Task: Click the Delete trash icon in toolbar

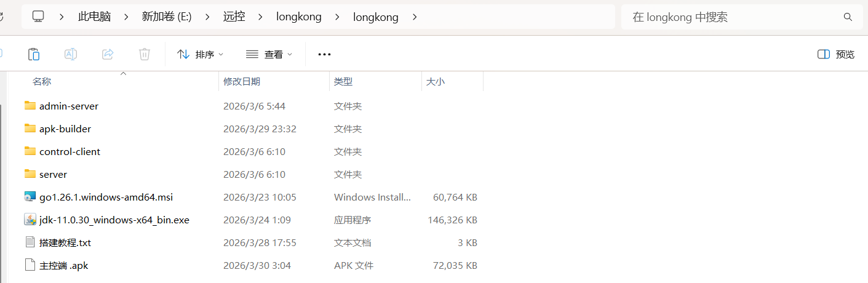Action: point(145,54)
